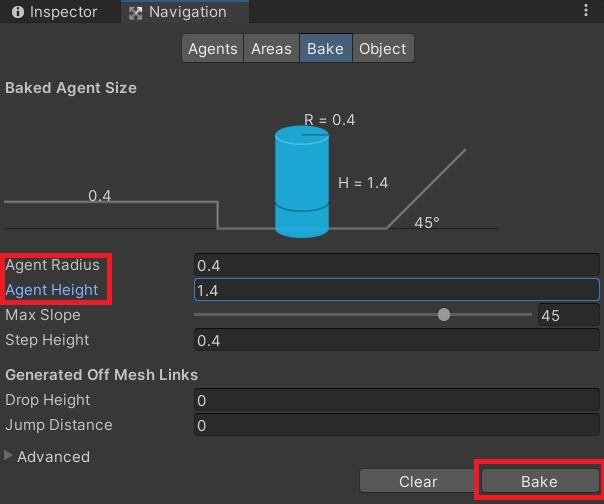Open the panel's three-dot options menu
Image resolution: width=604 pixels, height=504 pixels.
pos(586,10)
